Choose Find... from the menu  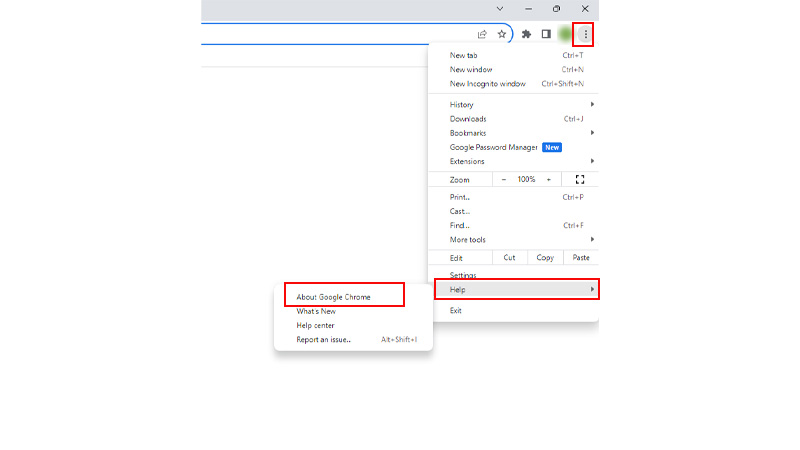pos(514,226)
